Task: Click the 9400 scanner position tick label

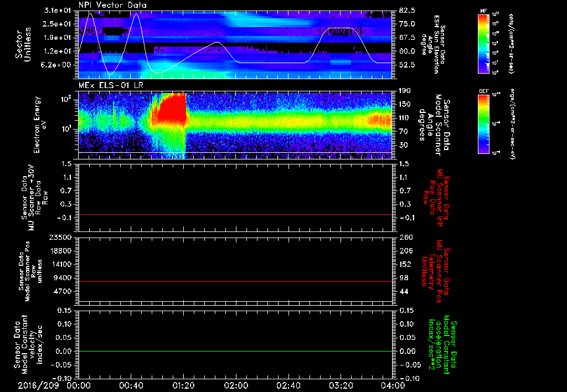Action: pos(62,278)
